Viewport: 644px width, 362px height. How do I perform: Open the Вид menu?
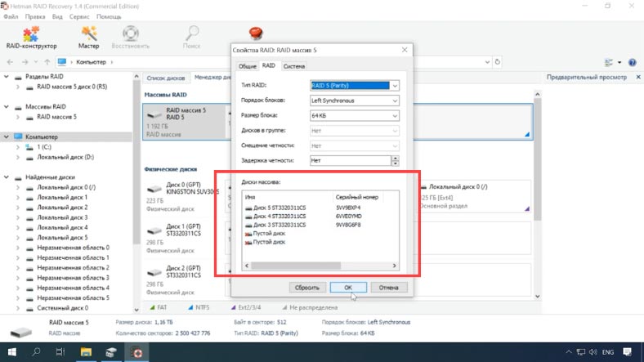coord(57,17)
